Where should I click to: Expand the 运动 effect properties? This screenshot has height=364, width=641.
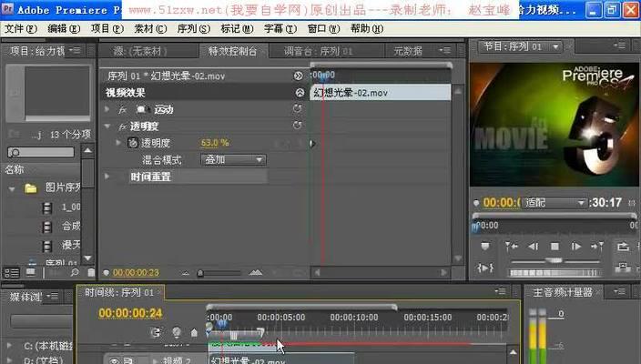click(107, 109)
